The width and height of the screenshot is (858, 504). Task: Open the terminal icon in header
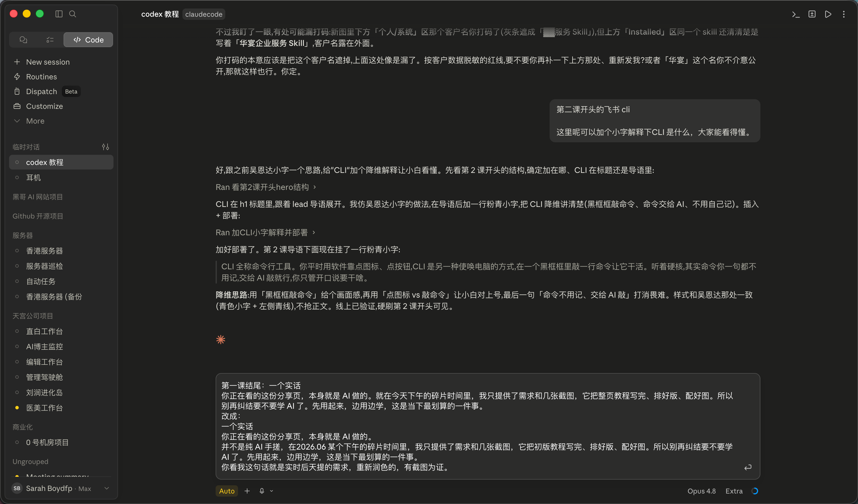[796, 14]
